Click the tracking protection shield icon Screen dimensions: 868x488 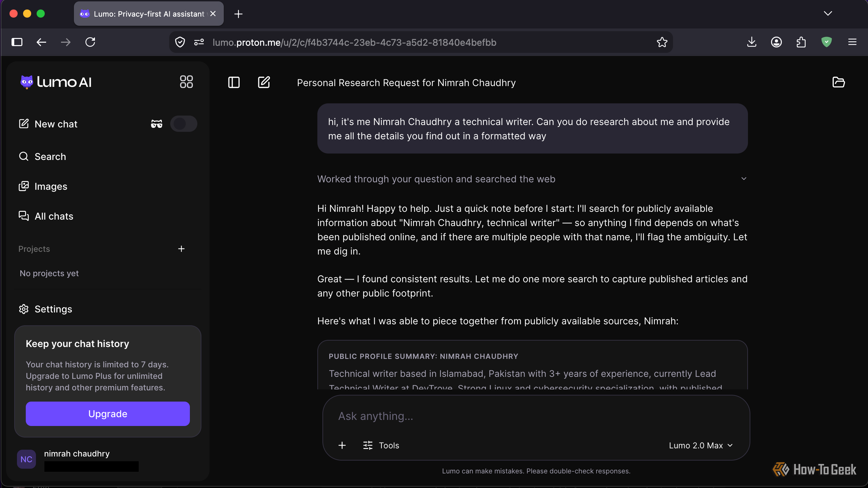tap(180, 42)
